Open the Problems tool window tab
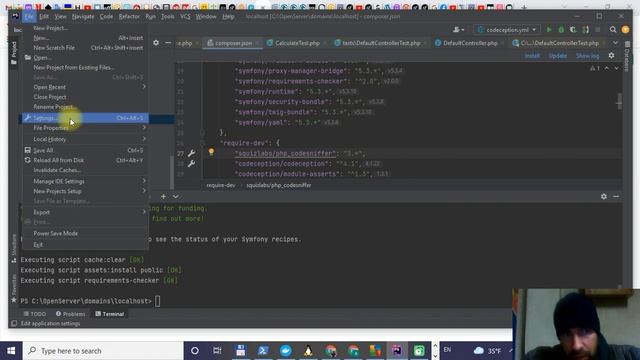This screenshot has height=360, width=640. pos(70,314)
